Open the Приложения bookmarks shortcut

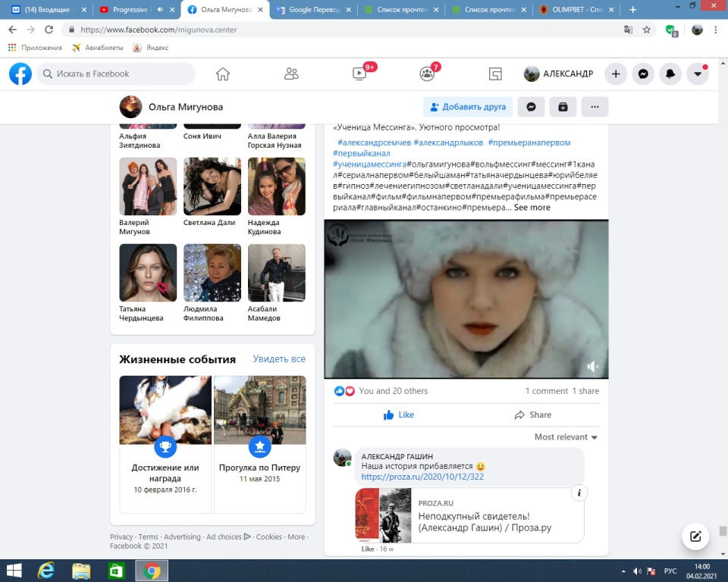(x=35, y=48)
